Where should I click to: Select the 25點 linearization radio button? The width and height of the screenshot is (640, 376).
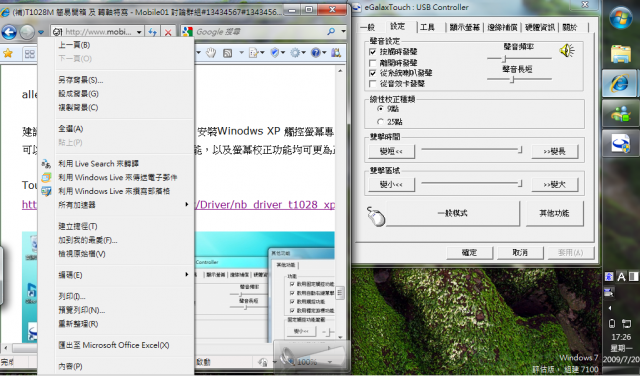380,122
